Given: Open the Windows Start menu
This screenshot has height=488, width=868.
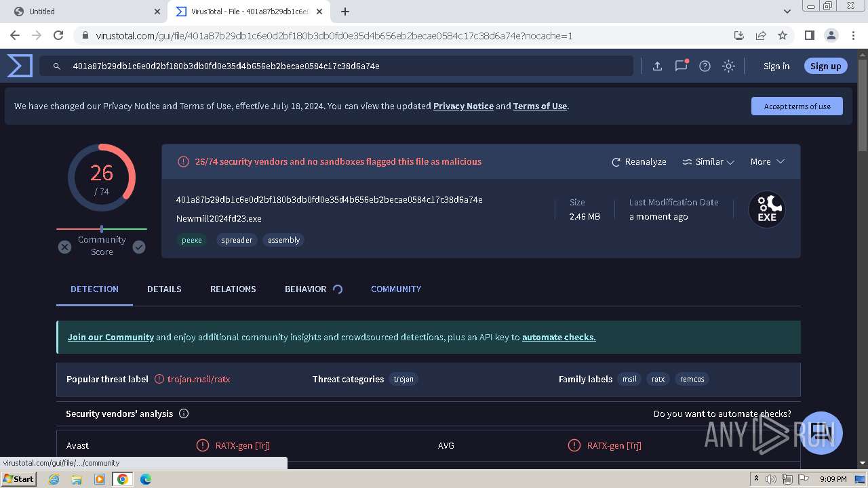Looking at the screenshot, I should click(18, 479).
